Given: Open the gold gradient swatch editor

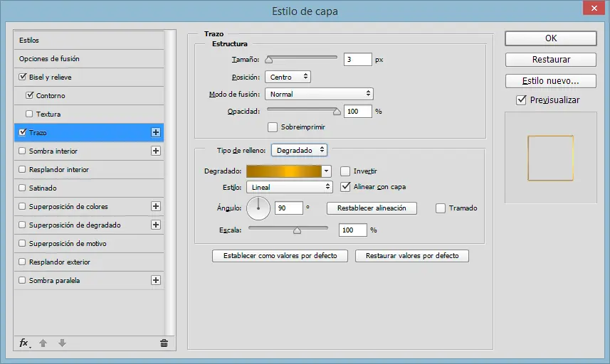Looking at the screenshot, I should [x=284, y=171].
